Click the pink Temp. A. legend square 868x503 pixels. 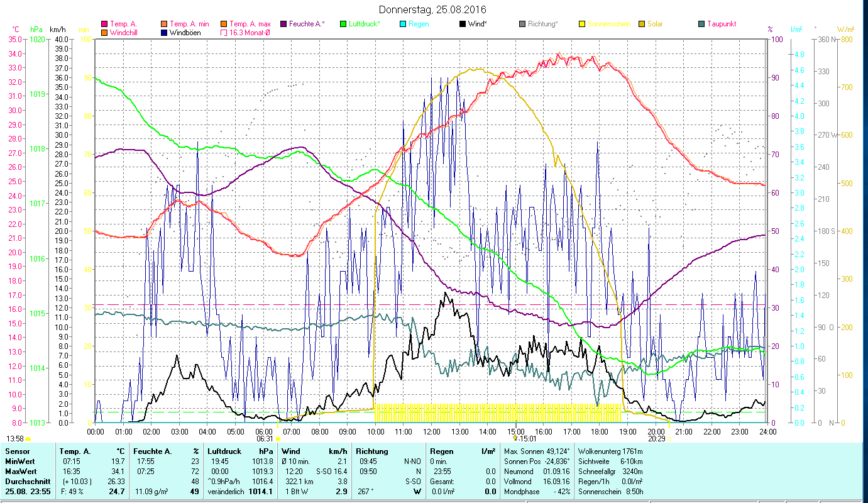tap(104, 24)
